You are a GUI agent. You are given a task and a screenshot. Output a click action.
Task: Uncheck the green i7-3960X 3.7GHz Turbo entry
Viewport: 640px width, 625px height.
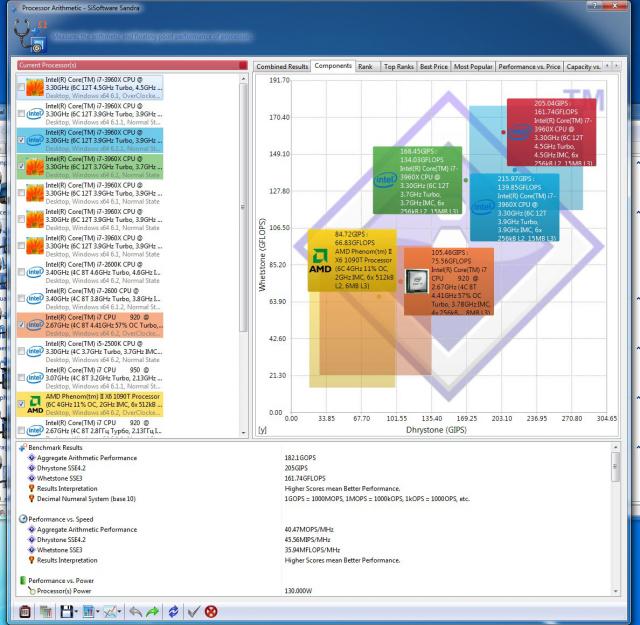(21, 167)
